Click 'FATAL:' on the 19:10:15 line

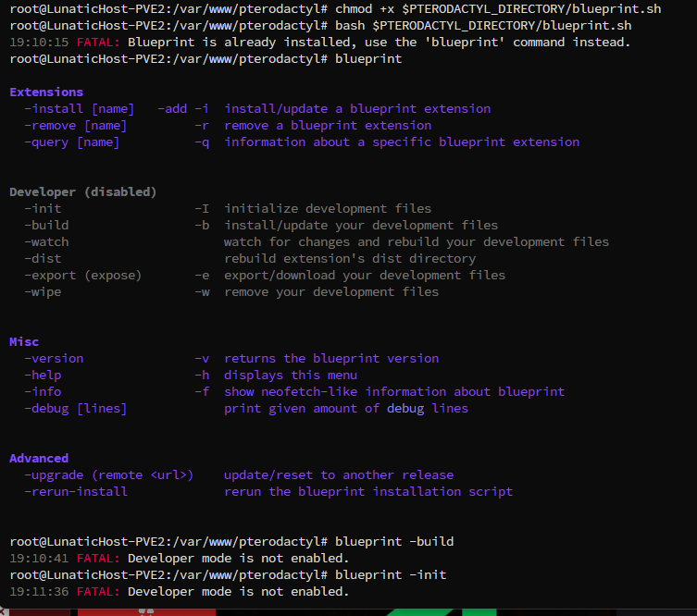(98, 43)
